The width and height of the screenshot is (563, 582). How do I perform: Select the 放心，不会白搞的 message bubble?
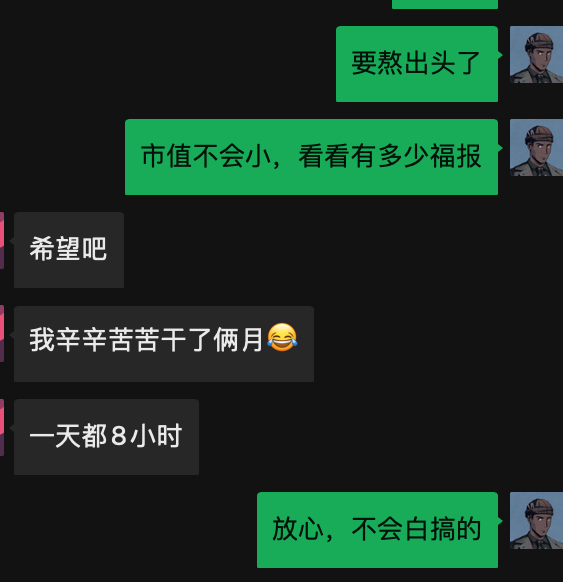point(377,530)
